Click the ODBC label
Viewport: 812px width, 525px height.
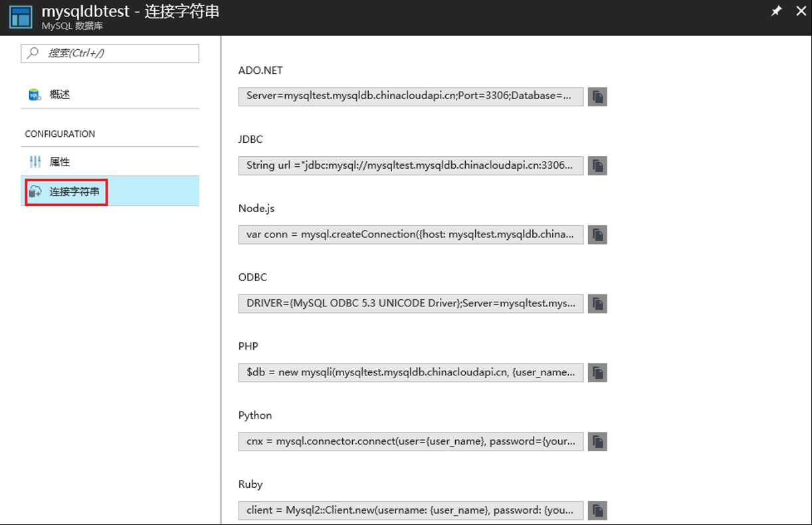tap(253, 278)
